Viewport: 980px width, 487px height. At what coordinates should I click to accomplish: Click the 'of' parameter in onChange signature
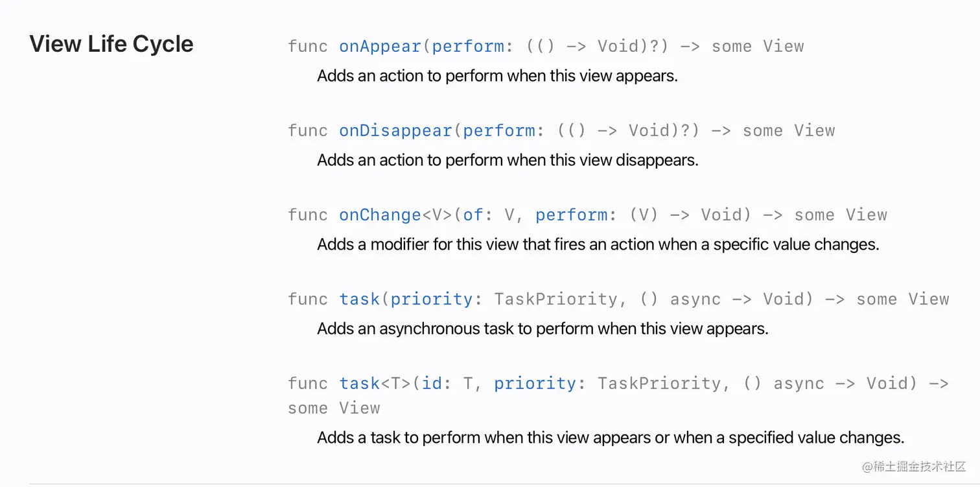[473, 215]
